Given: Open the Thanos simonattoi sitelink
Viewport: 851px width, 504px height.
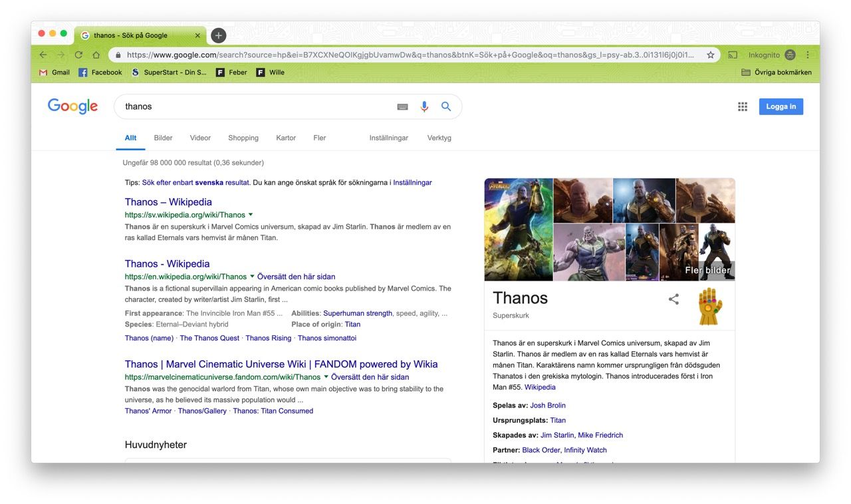Looking at the screenshot, I should [x=327, y=338].
